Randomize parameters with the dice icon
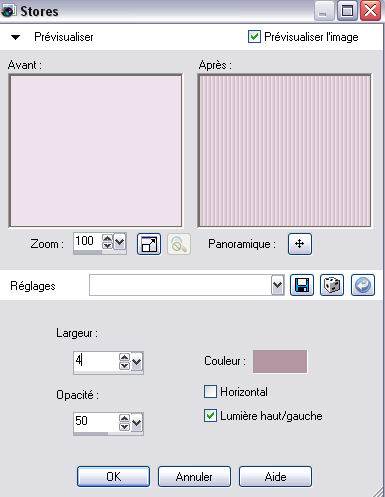 click(332, 285)
